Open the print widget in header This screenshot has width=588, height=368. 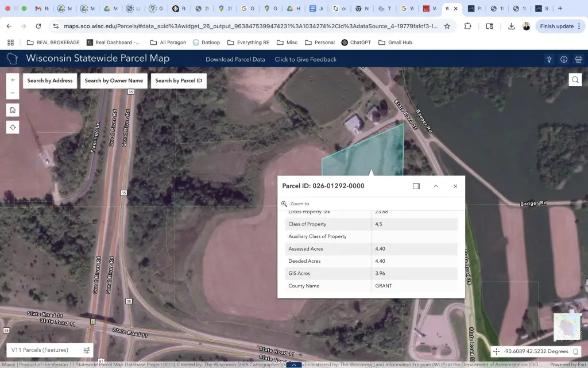coord(578,59)
